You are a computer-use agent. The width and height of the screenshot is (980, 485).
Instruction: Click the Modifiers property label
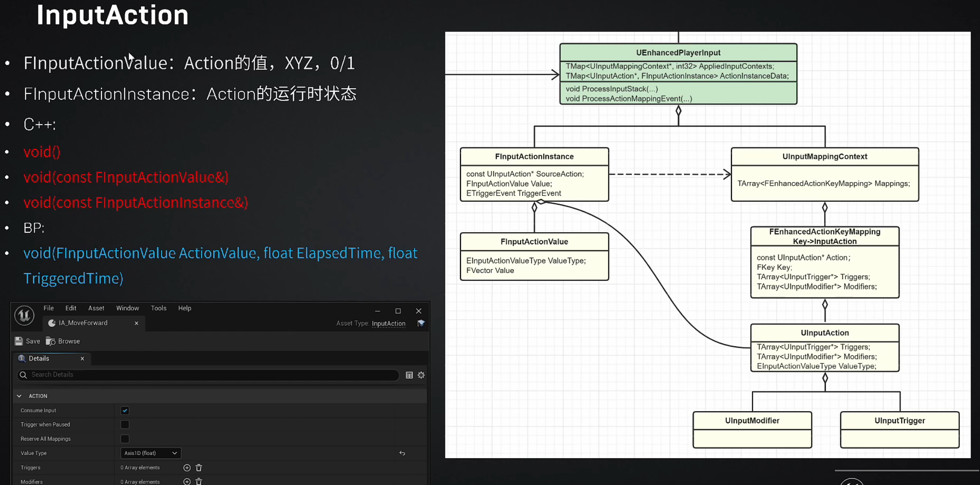(32, 482)
